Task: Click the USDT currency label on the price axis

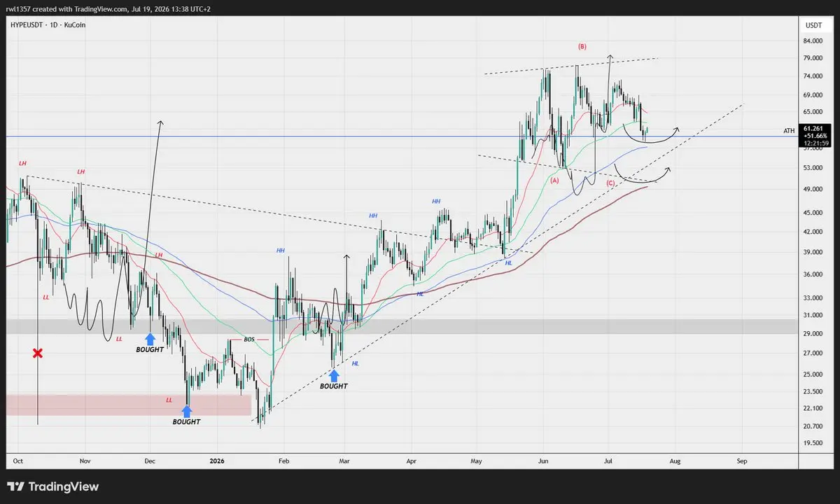Action: [x=813, y=24]
